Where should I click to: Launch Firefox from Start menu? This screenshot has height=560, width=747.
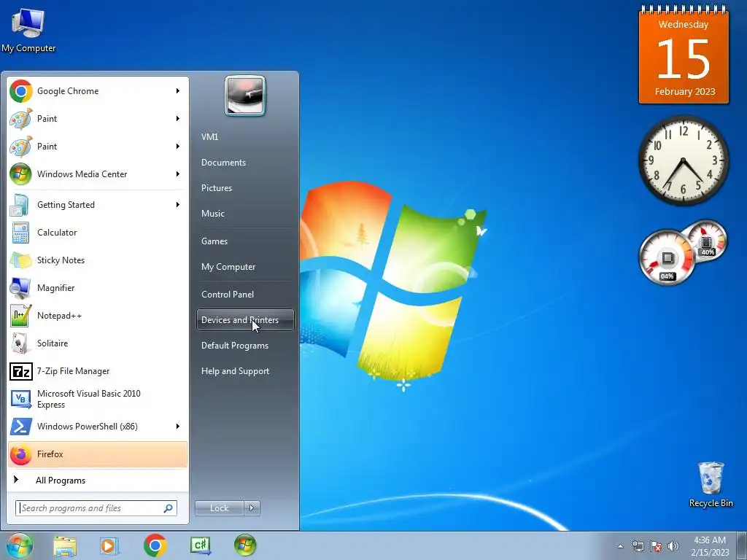pos(98,454)
